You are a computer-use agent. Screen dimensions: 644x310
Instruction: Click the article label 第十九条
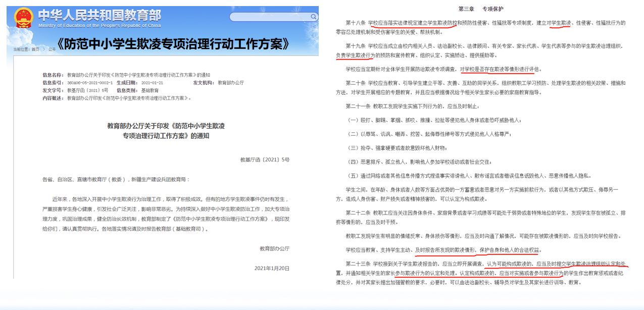pos(356,45)
